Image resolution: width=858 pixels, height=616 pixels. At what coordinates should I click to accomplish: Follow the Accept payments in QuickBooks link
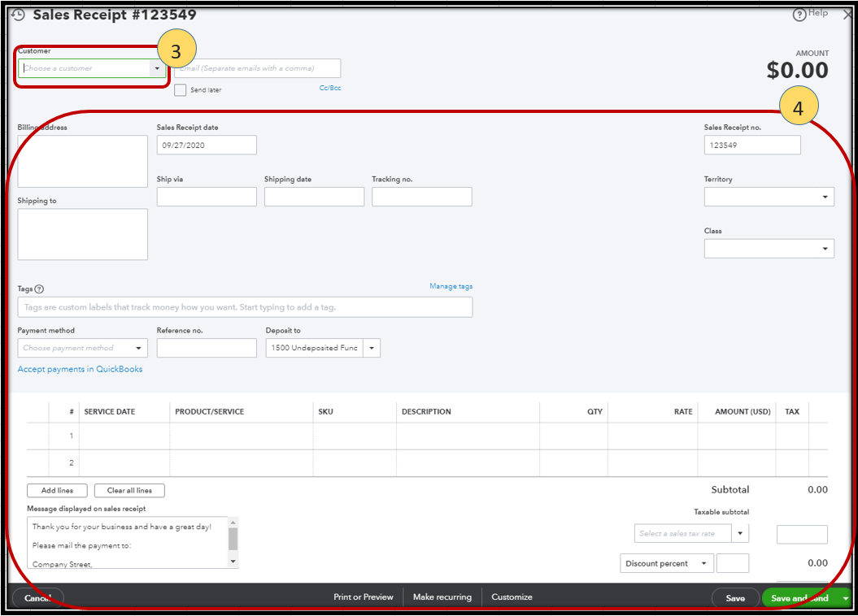(x=80, y=369)
